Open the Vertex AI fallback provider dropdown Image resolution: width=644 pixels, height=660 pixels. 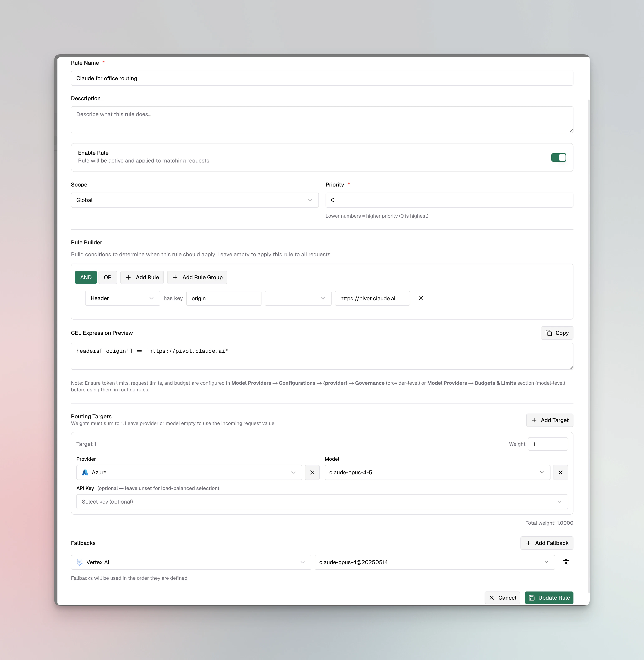click(191, 562)
